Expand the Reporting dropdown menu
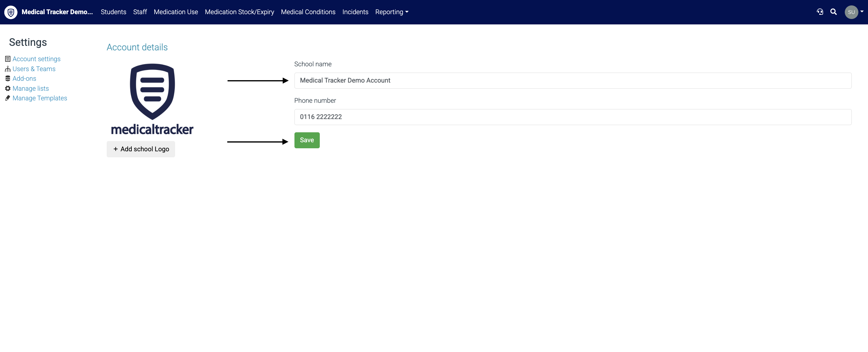The width and height of the screenshot is (868, 352). [x=392, y=12]
